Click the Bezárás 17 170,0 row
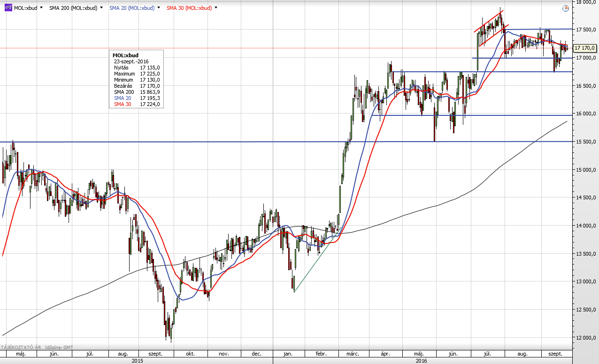The height and width of the screenshot is (364, 599). 137,86
